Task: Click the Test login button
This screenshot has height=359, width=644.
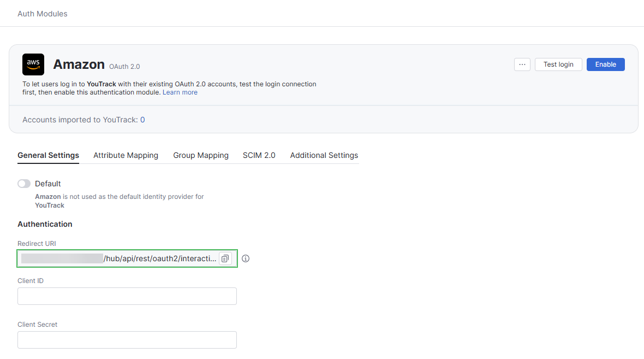Action: 558,64
